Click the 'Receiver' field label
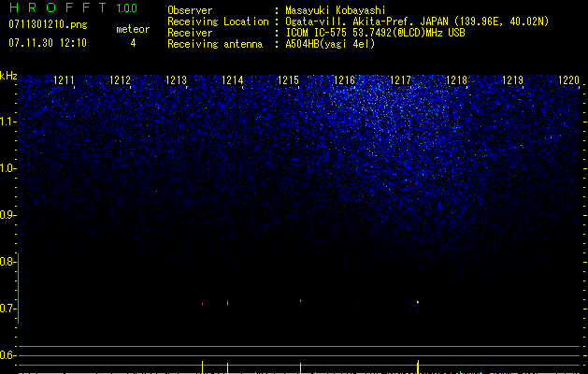 190,33
